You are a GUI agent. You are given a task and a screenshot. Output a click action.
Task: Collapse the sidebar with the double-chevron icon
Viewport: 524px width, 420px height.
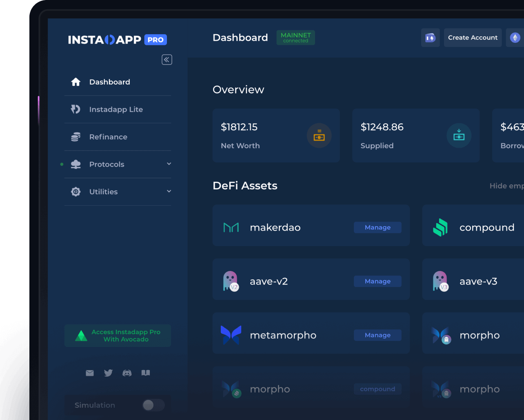coord(167,60)
